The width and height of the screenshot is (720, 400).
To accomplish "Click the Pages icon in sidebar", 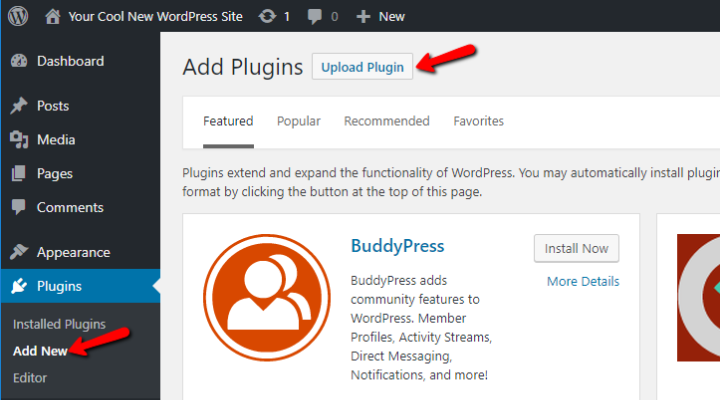I will [18, 173].
